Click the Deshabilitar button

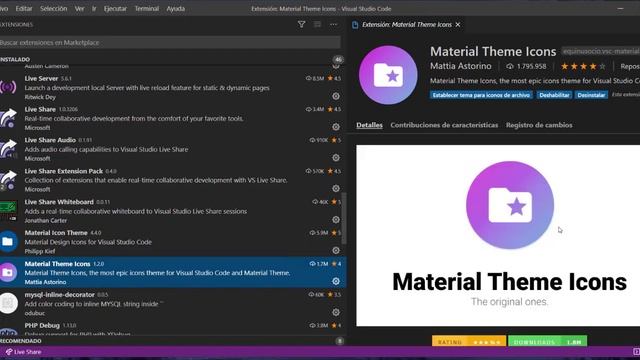tap(554, 95)
